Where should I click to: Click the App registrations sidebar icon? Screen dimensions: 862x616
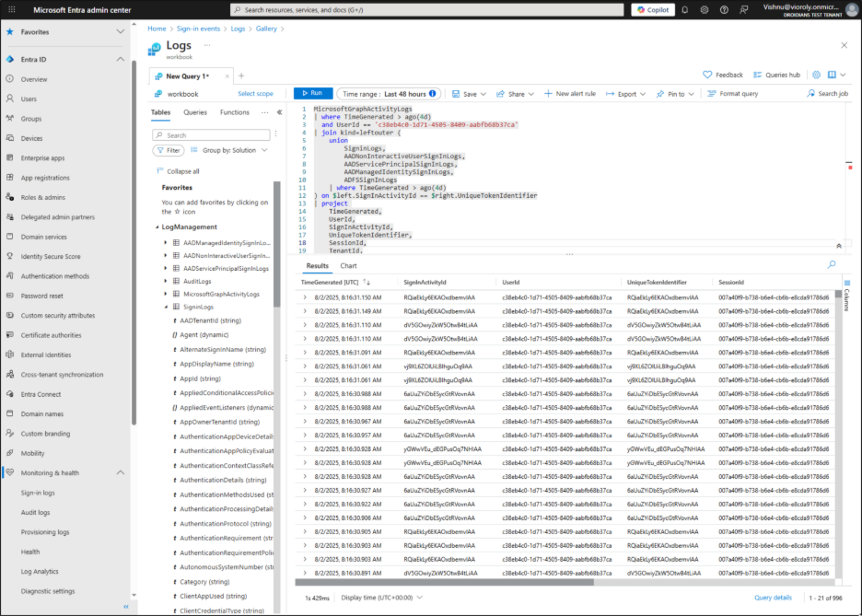10,178
